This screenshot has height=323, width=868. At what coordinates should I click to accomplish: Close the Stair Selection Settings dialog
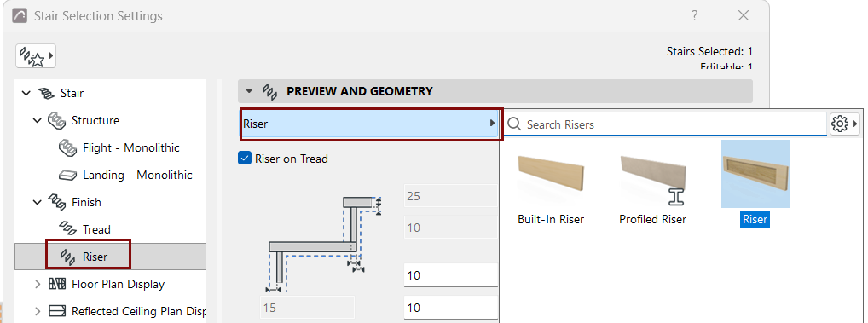tap(744, 15)
